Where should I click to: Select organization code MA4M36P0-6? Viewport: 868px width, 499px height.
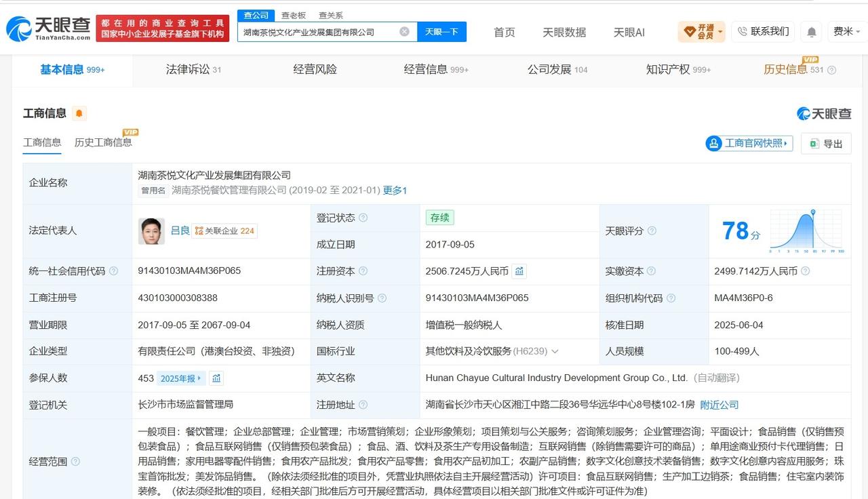tap(743, 298)
